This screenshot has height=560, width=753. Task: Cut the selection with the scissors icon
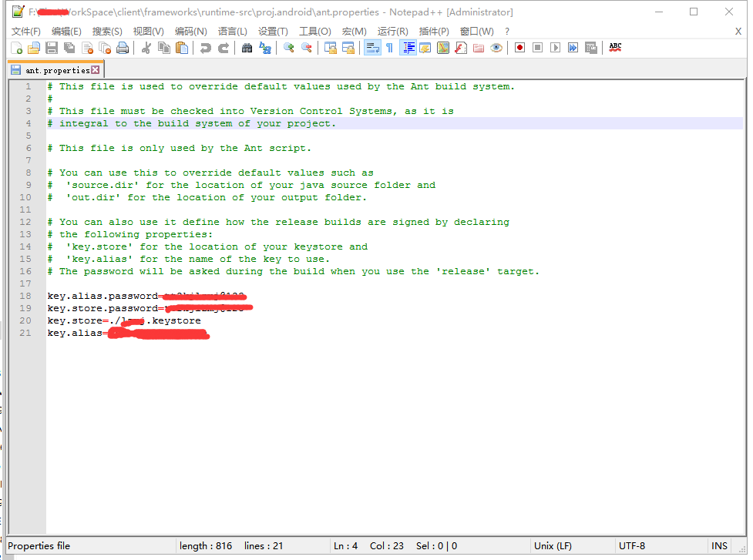pos(146,48)
